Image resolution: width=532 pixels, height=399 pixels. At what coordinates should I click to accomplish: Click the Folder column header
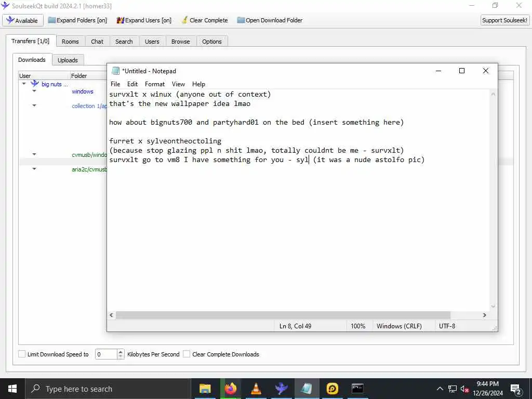[x=88, y=76]
